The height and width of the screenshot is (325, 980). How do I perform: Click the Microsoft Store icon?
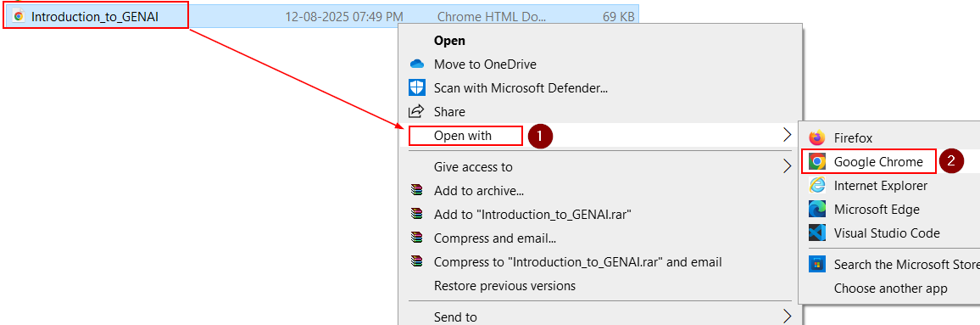[817, 265]
